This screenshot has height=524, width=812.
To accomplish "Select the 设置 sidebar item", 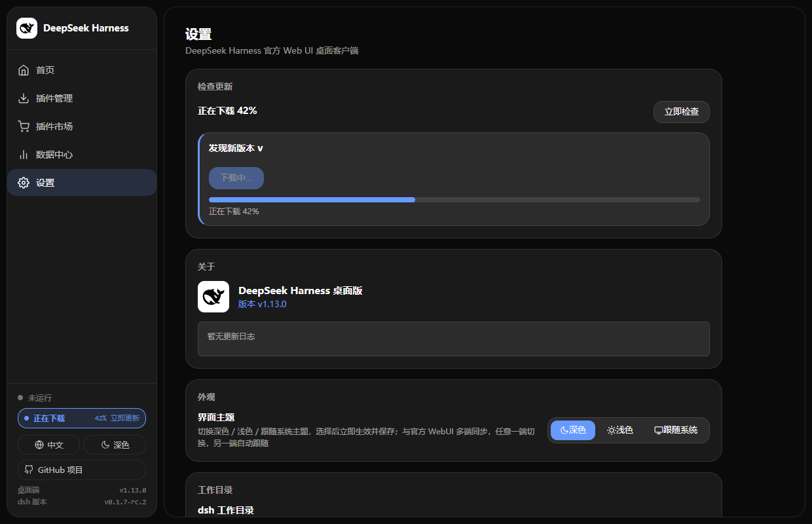I will (x=82, y=183).
